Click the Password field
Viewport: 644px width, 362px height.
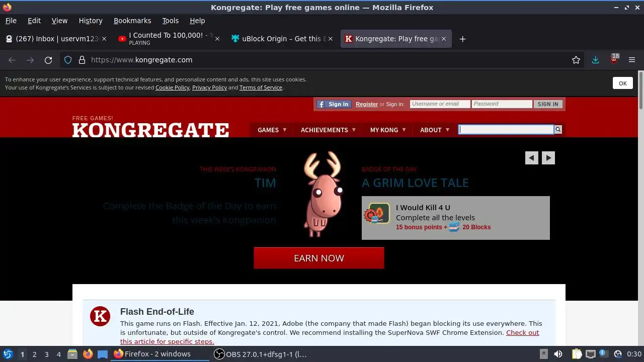(502, 104)
